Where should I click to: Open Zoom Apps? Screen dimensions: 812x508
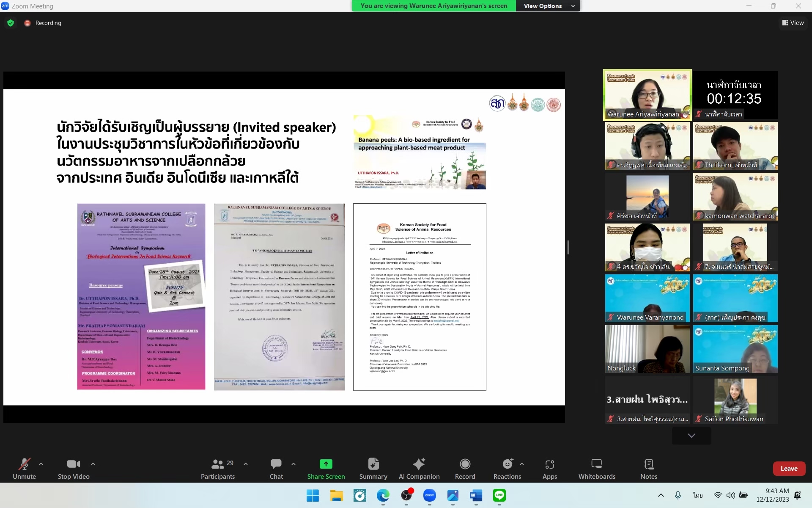pyautogui.click(x=549, y=469)
